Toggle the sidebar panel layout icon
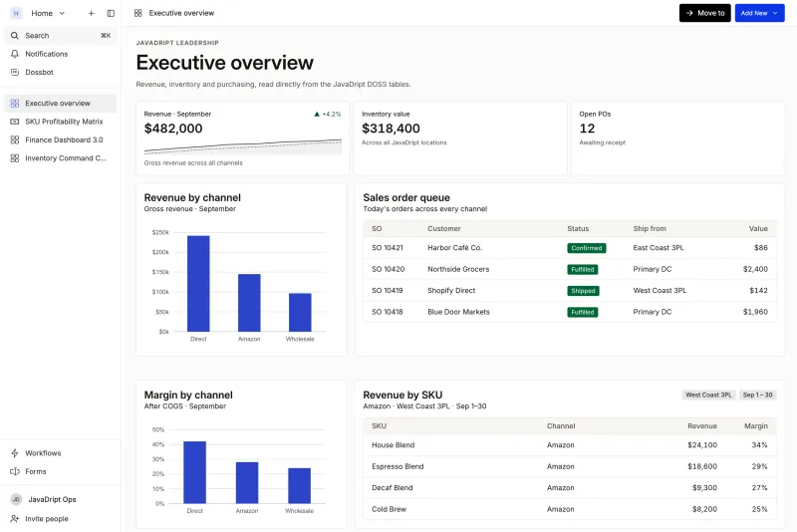 tap(111, 13)
